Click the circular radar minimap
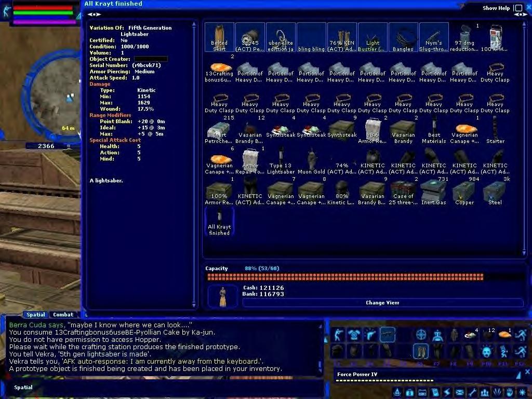This screenshot has width=532, height=399. [x=50, y=95]
